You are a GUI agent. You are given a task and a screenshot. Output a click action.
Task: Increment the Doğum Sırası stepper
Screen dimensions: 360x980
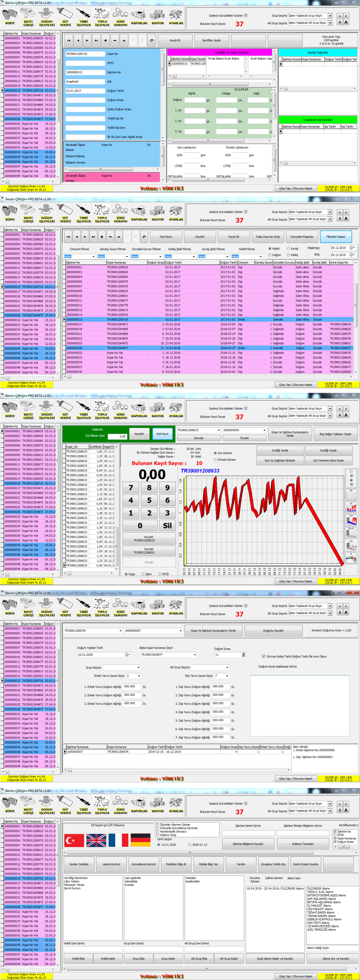pos(244,654)
